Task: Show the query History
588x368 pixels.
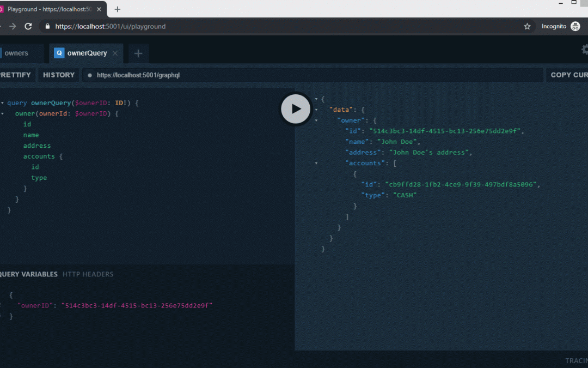Action: (59, 75)
